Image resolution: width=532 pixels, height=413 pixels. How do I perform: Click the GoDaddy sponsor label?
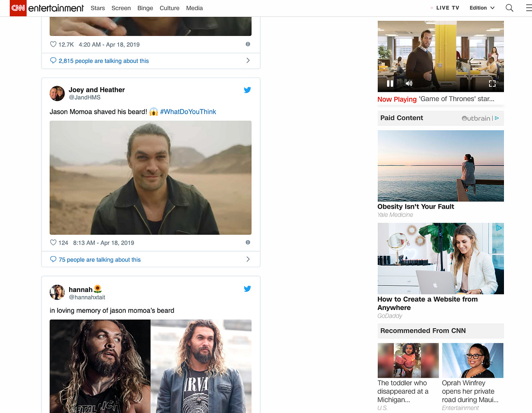(x=390, y=316)
